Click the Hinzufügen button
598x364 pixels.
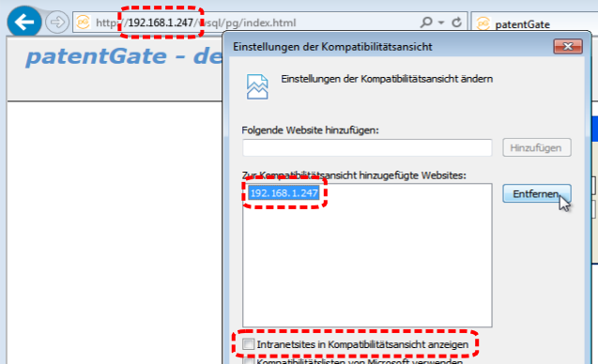[537, 147]
